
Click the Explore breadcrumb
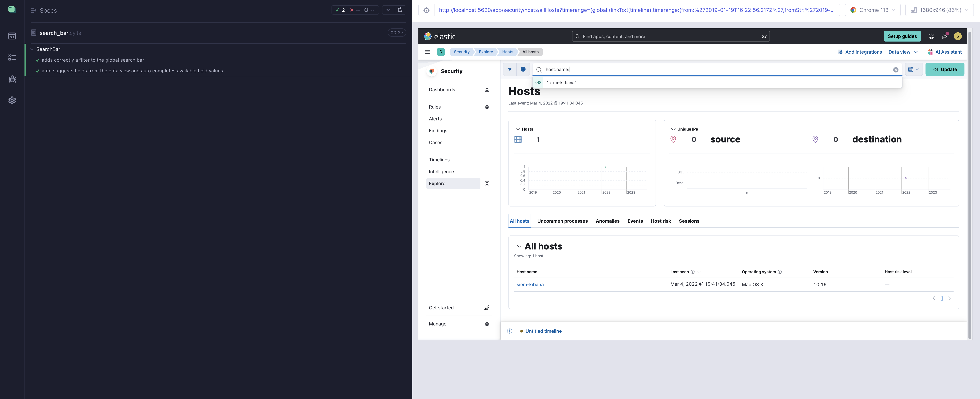pyautogui.click(x=485, y=52)
